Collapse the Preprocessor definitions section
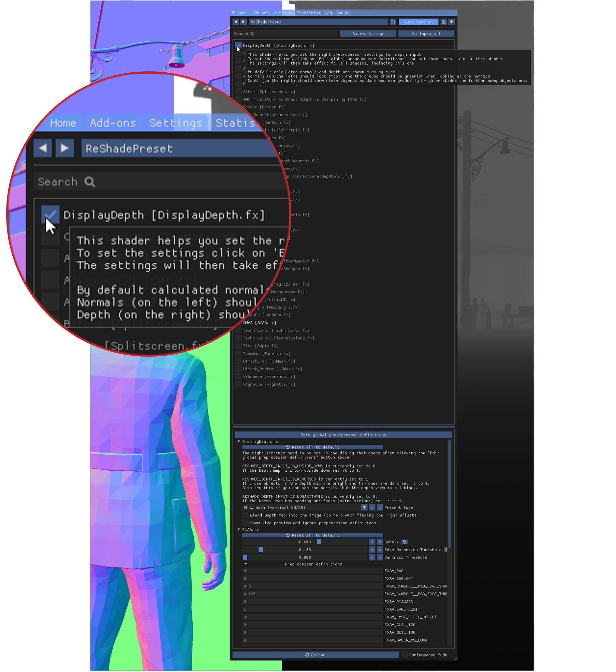 [246, 564]
